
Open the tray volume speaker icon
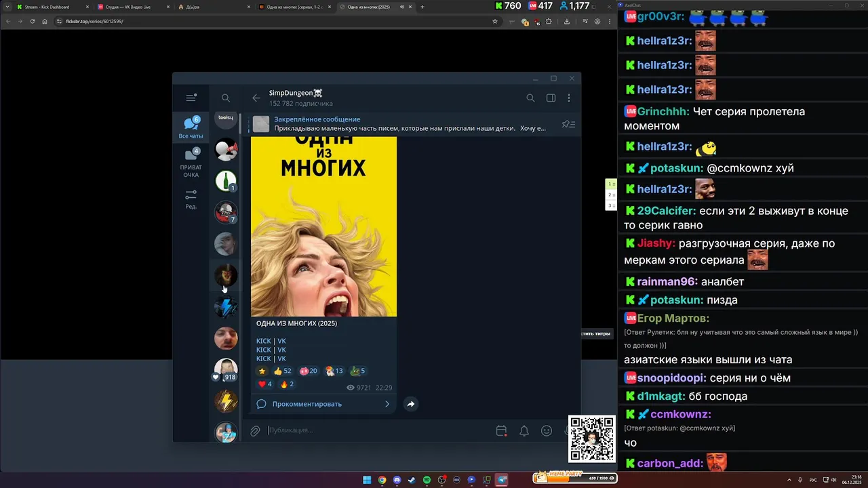(833, 480)
